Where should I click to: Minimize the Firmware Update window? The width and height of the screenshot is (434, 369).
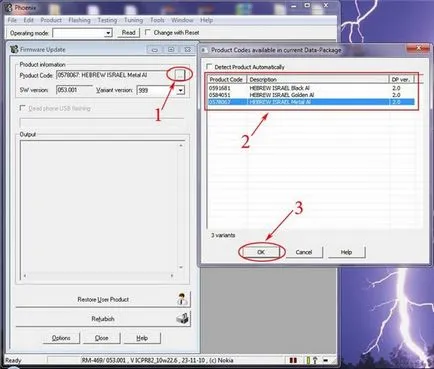155,50
